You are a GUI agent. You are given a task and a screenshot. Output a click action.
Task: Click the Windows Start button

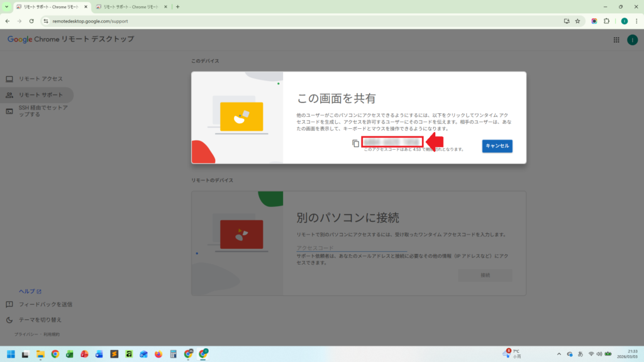tap(11, 354)
